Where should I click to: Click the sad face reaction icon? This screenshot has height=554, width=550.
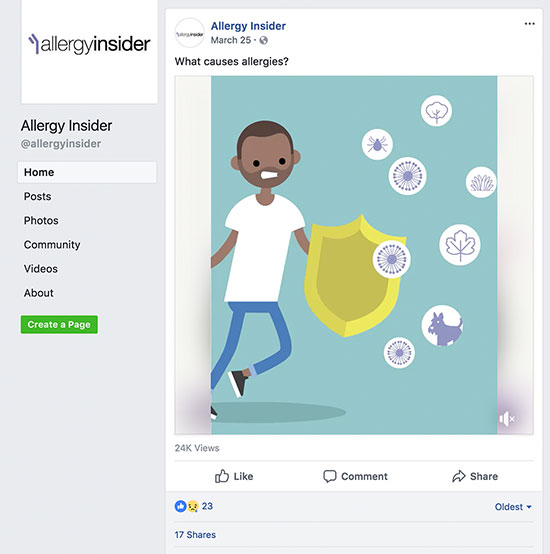[193, 506]
